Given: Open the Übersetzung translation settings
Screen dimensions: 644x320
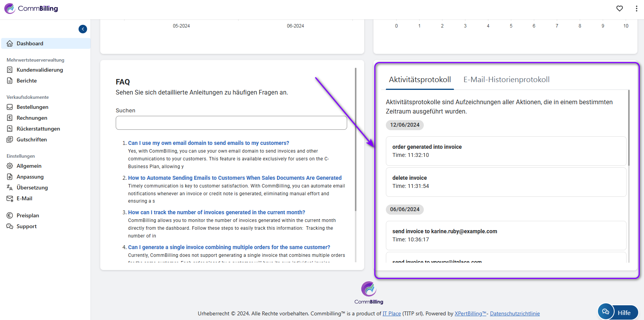Looking at the screenshot, I should [32, 188].
